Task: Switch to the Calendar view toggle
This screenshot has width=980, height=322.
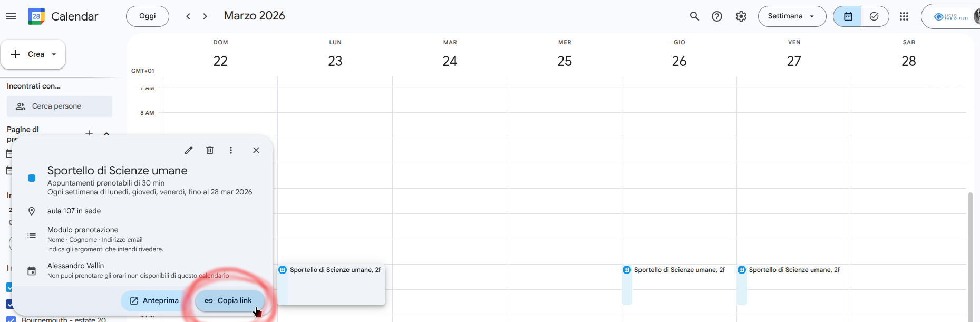Action: [x=848, y=16]
